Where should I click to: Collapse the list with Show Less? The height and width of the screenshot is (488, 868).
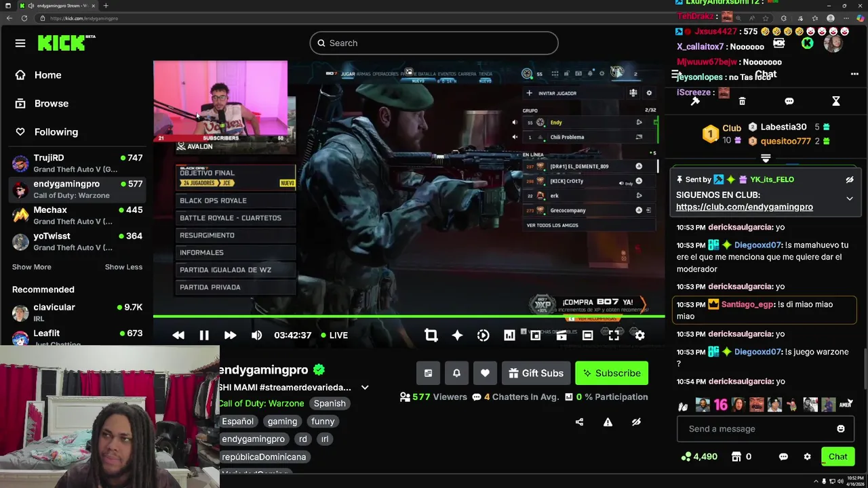[123, 267]
